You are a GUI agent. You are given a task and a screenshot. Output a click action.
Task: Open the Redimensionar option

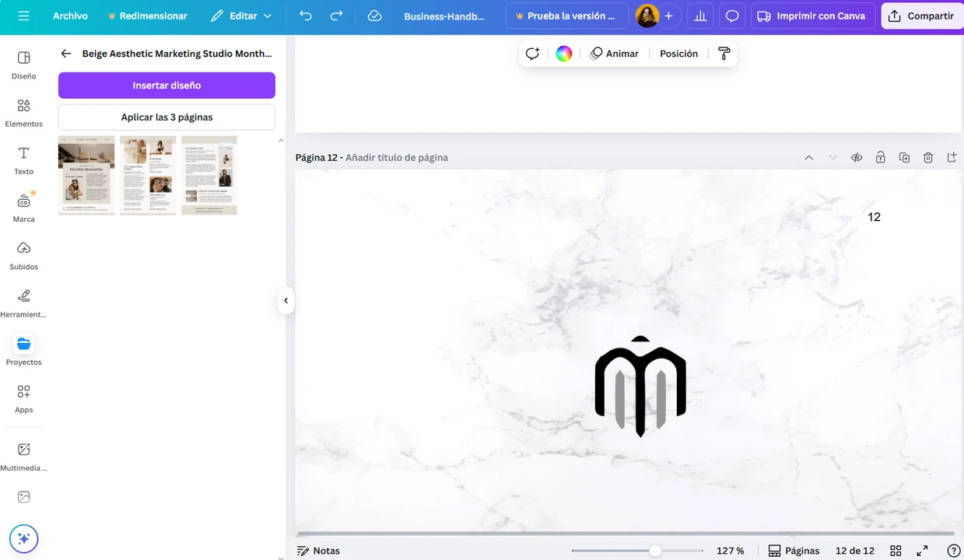coord(147,16)
